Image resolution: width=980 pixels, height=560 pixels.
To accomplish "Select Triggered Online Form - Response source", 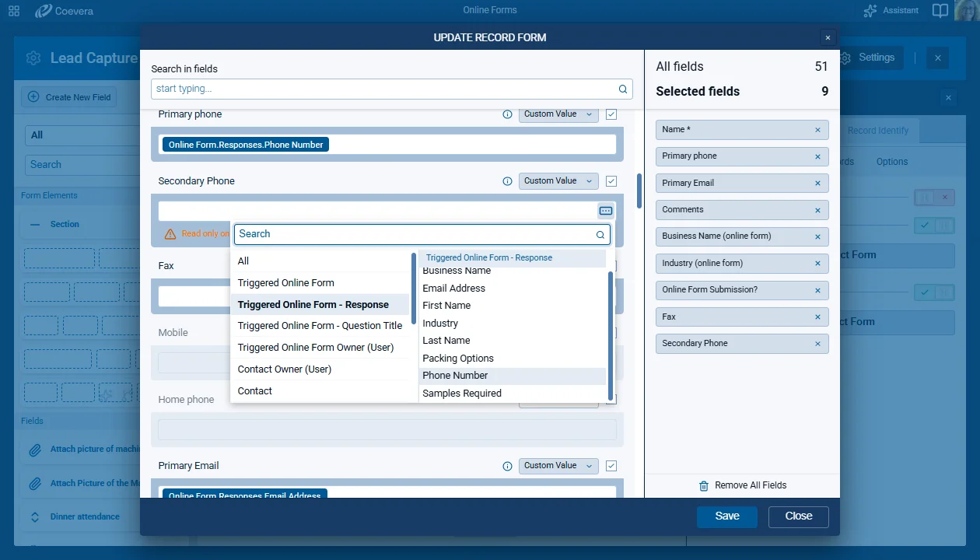I will click(320, 305).
